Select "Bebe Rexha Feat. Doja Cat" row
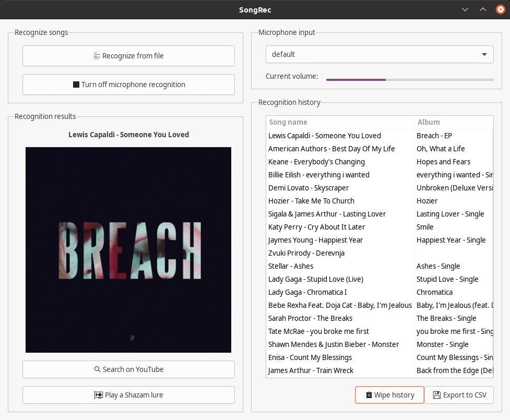 [379, 305]
